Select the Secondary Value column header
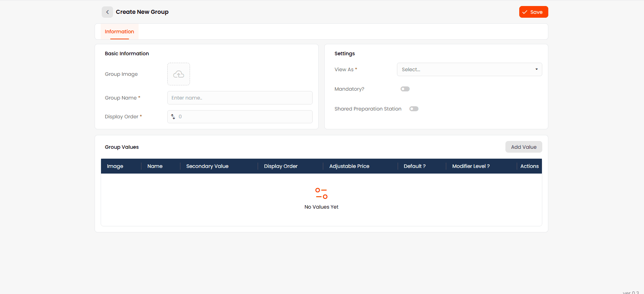The image size is (644, 294). (x=207, y=166)
